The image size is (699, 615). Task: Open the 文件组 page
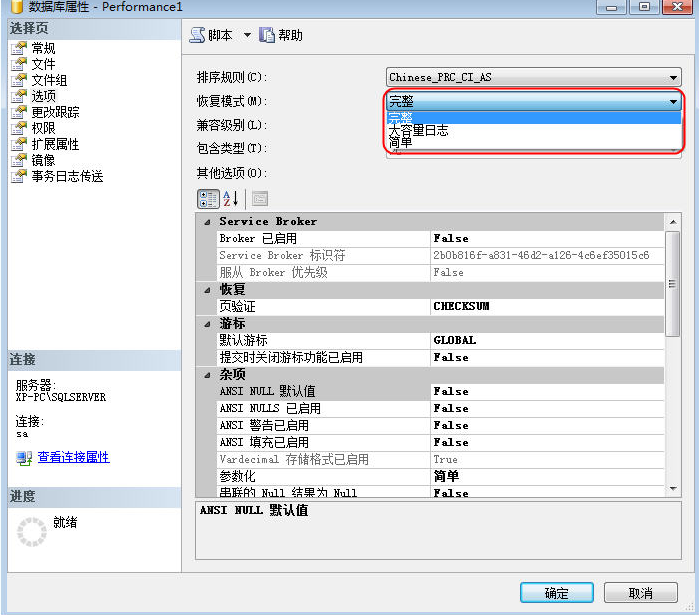(49, 80)
